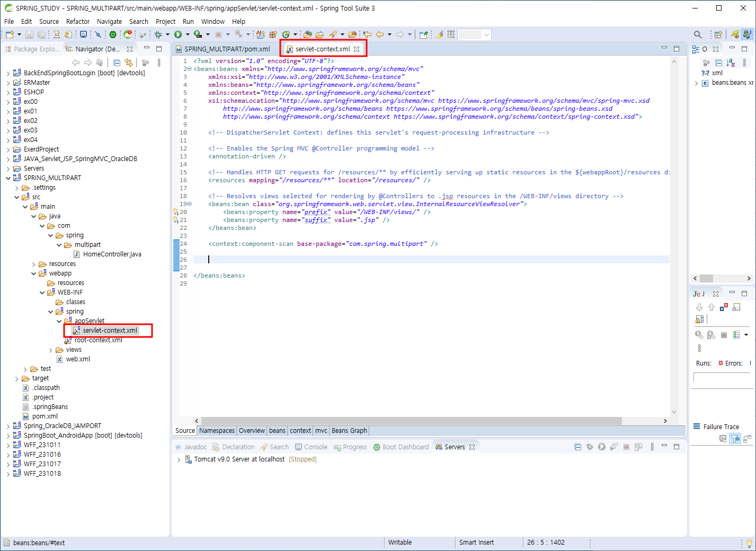
Task: Collapse the WEB-INF folder
Action: click(x=42, y=292)
